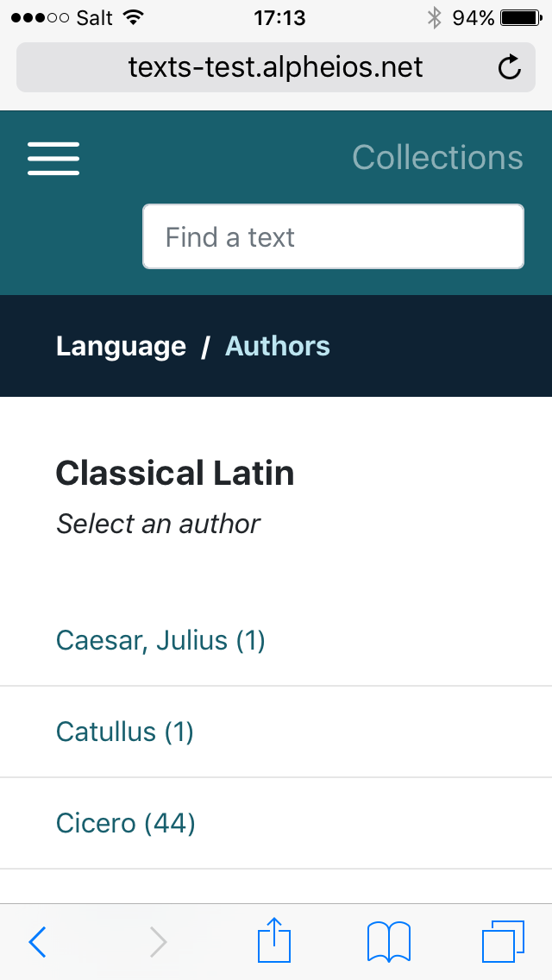Tap the Bluetooth status icon
The width and height of the screenshot is (552, 980).
click(x=435, y=17)
